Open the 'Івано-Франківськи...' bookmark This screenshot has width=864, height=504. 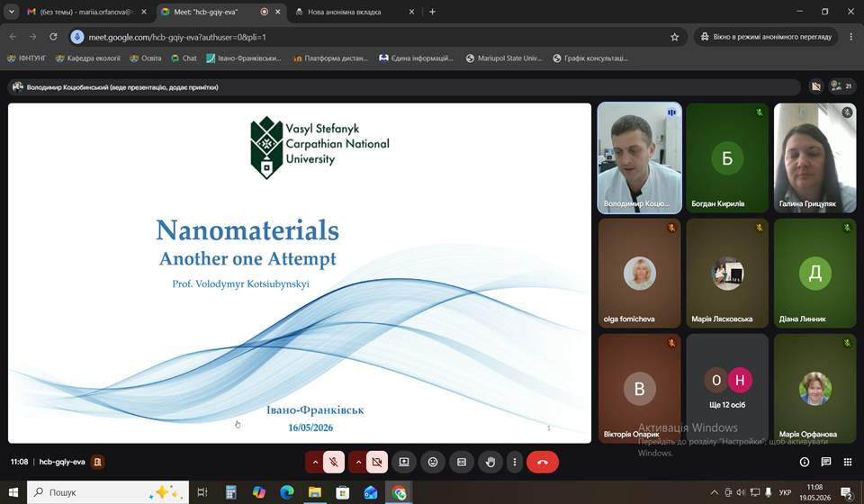244,58
